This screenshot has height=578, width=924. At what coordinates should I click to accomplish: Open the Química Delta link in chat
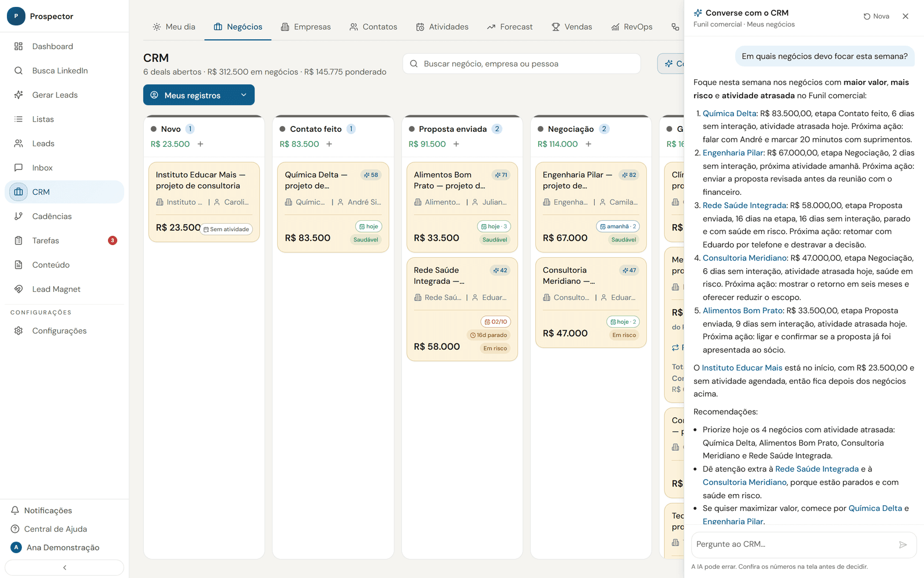point(729,113)
